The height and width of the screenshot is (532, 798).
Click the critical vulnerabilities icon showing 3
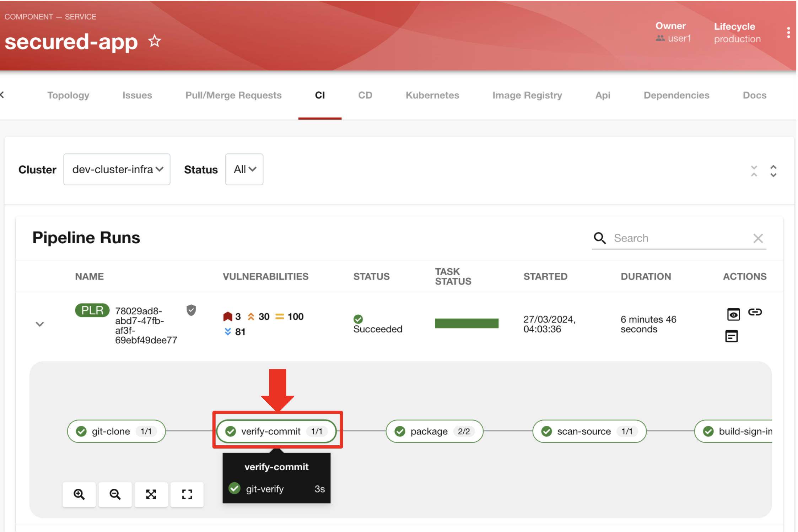point(227,316)
